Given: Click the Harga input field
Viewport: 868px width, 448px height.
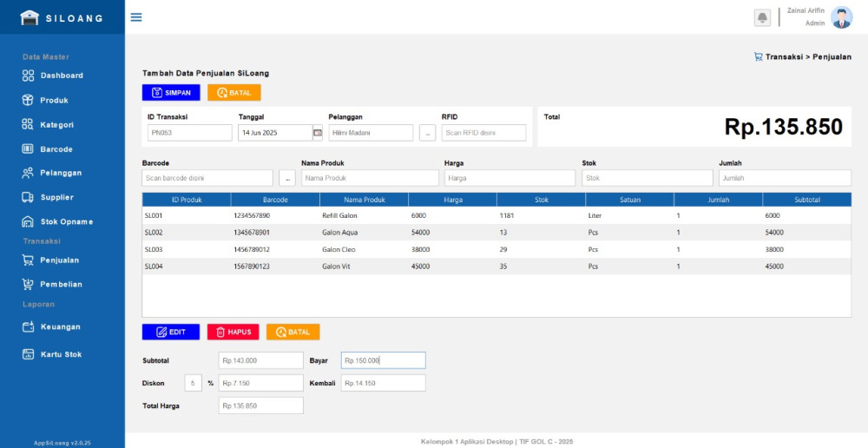Looking at the screenshot, I should pos(510,178).
